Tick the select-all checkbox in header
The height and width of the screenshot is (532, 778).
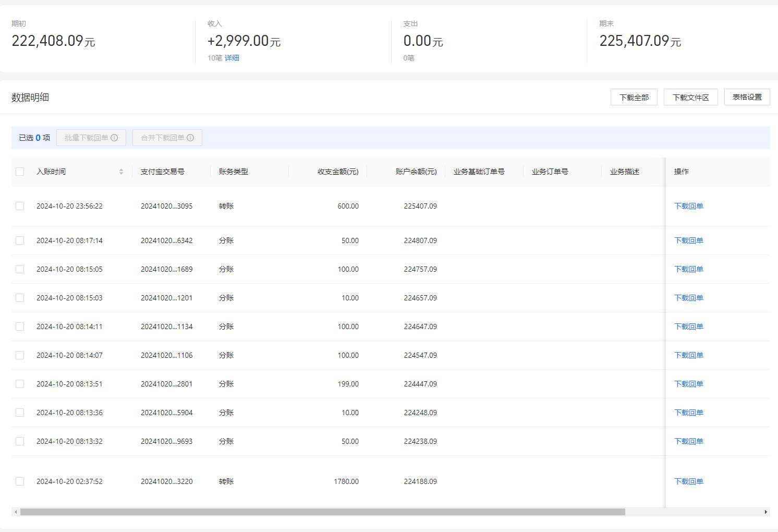pyautogui.click(x=20, y=172)
